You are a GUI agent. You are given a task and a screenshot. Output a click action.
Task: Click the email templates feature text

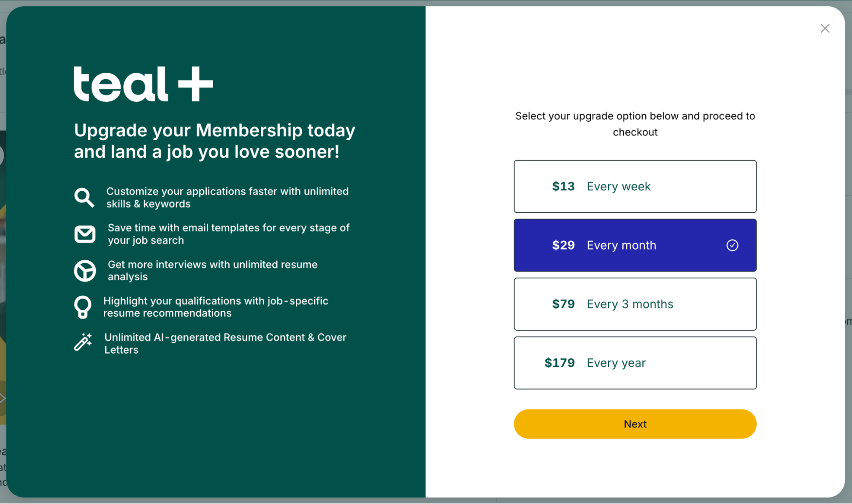pos(228,234)
